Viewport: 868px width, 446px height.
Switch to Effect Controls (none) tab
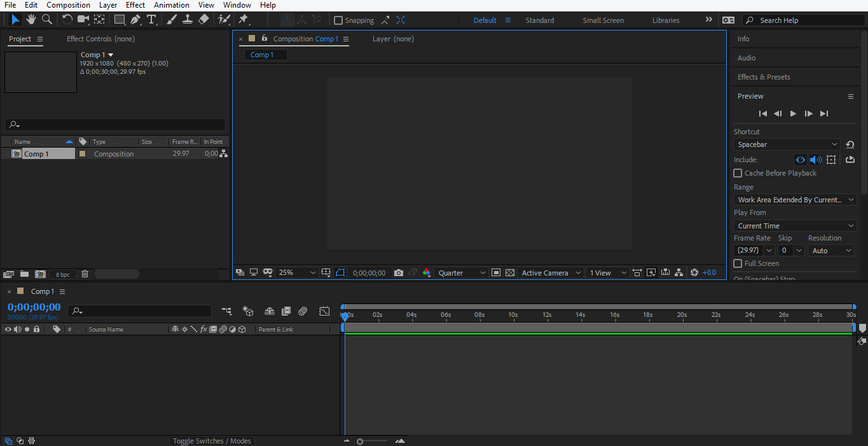100,39
